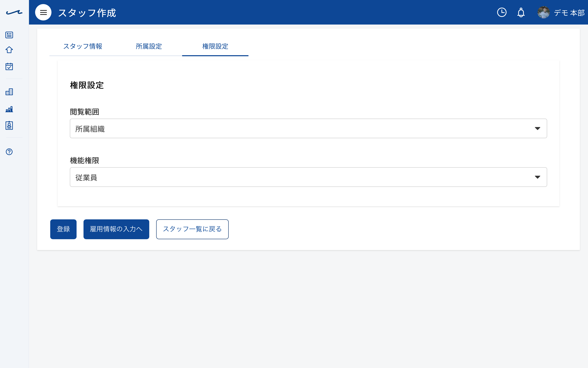This screenshot has height=368, width=588.
Task: Open the buildings organization icon in sidebar
Action: (9, 92)
